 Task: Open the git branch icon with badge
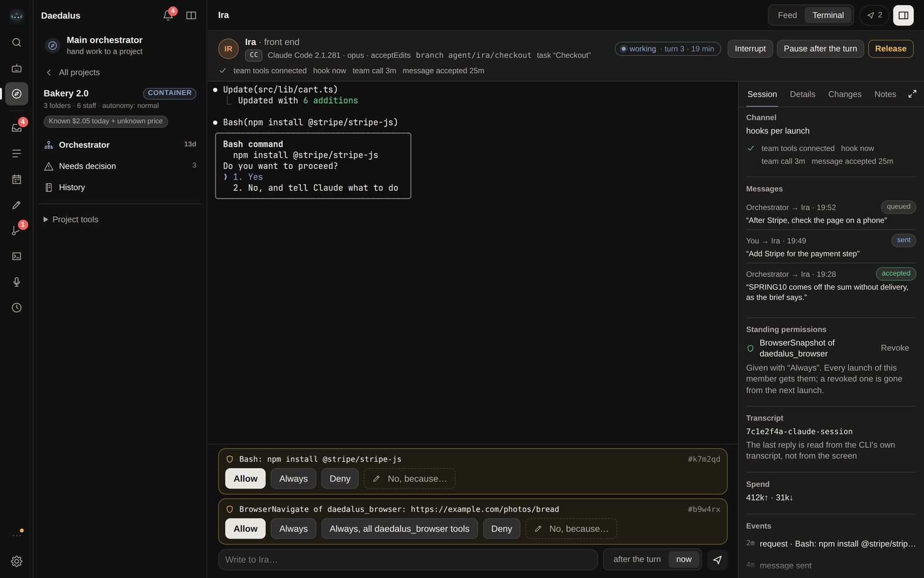[17, 230]
